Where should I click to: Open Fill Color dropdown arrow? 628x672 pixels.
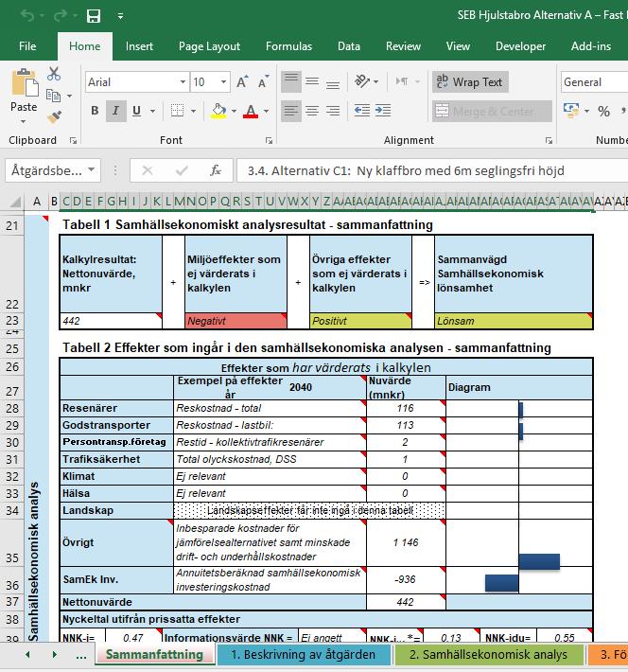[234, 112]
